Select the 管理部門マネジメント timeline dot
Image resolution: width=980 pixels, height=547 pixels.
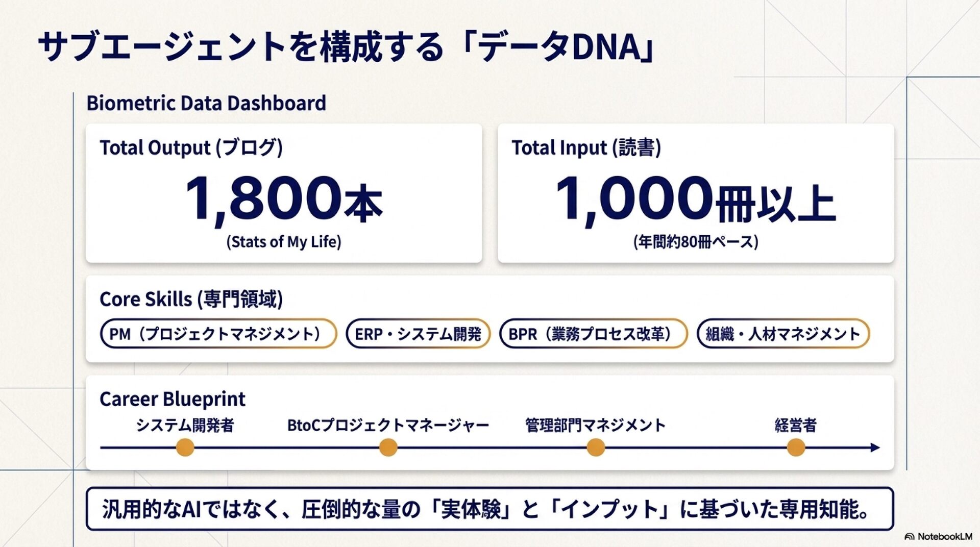click(596, 448)
